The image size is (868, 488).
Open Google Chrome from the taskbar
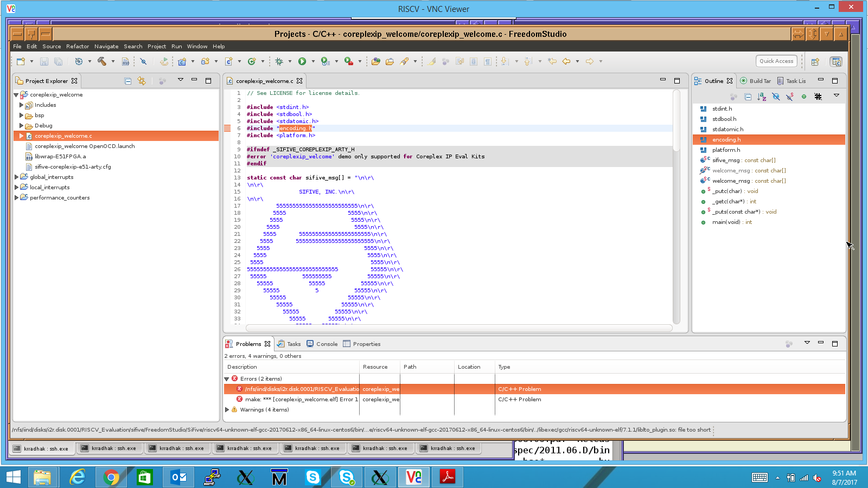point(111,477)
